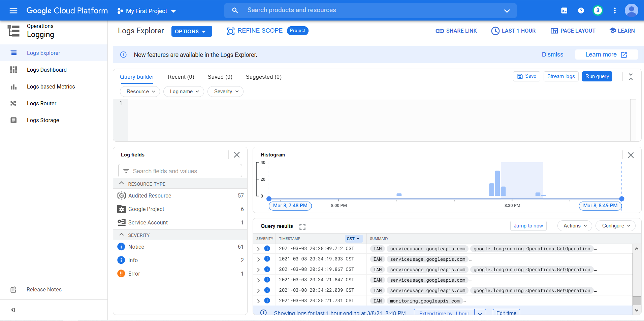Click SHARE LINK

456,31
